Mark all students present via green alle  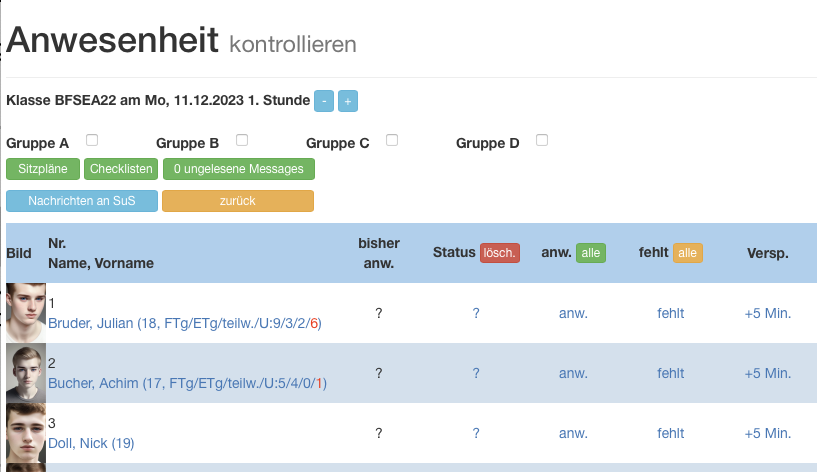591,253
